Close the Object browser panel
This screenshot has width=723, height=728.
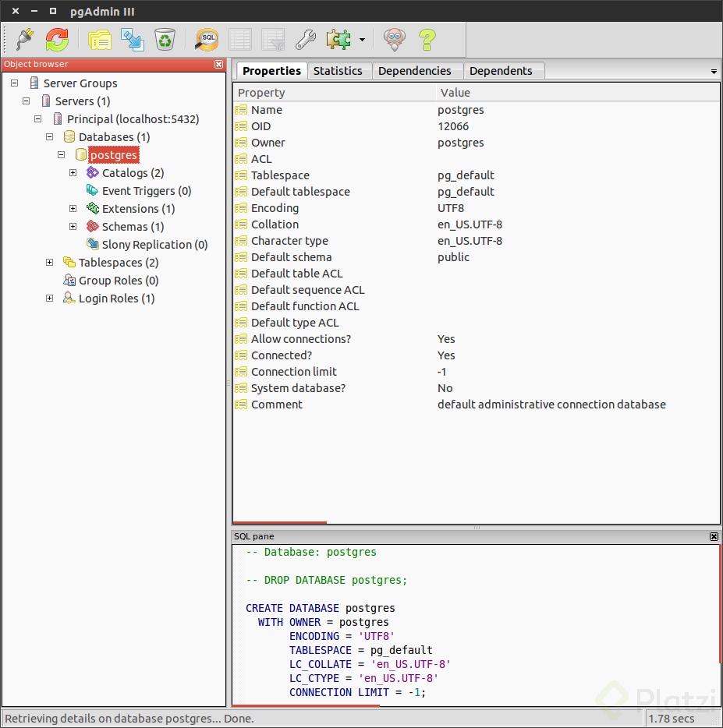coord(219,65)
